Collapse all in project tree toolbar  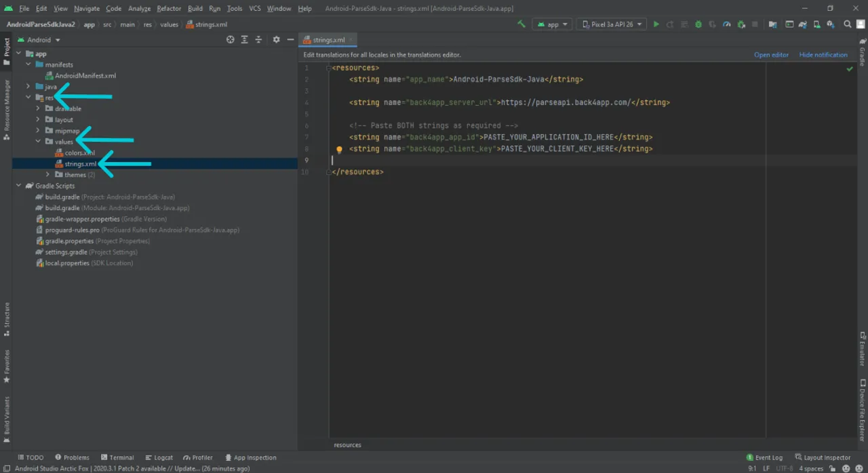(x=258, y=40)
